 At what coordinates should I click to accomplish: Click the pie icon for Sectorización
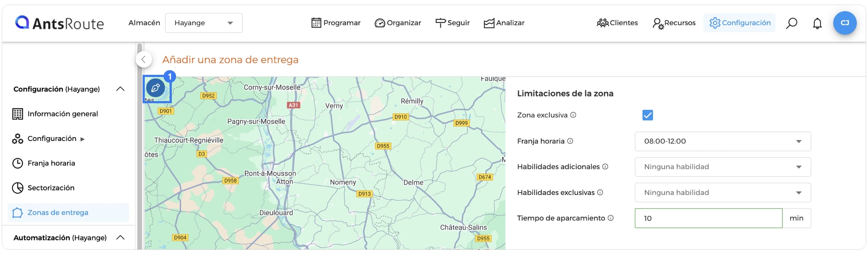[x=18, y=188]
